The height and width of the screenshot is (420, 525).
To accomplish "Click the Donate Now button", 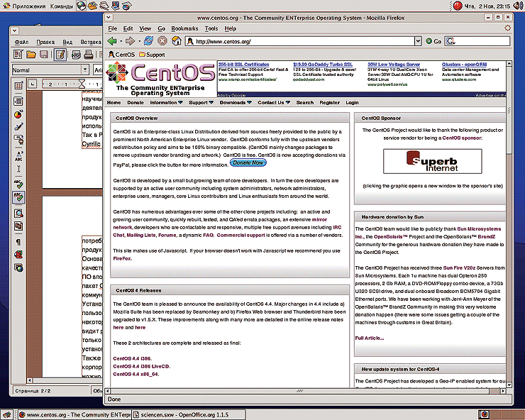I will coord(248,162).
